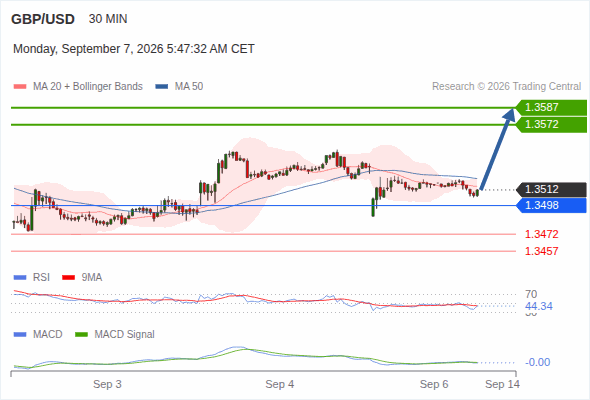Click the 1.3512 current price tag
This screenshot has width=590, height=400.
551,189
